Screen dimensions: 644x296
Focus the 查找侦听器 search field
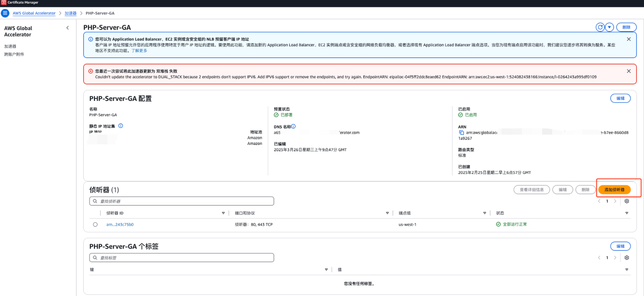[x=182, y=201]
